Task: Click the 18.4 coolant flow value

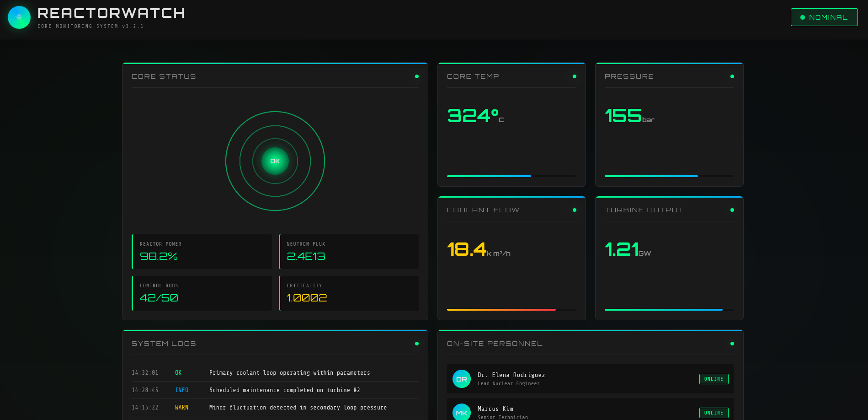Action: [479, 249]
